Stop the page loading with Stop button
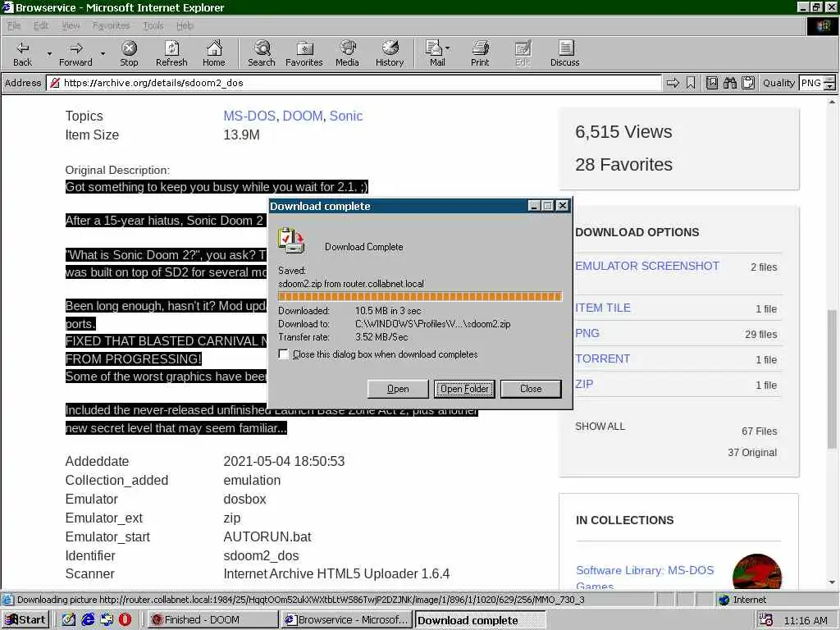This screenshot has height=630, width=840. click(129, 53)
